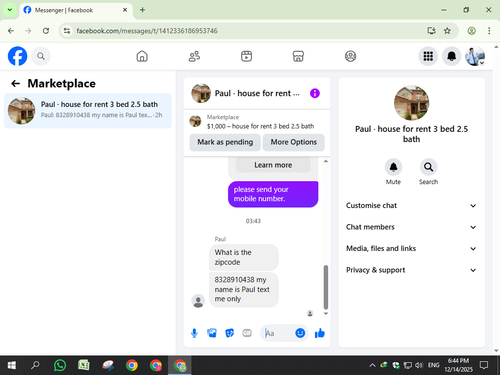Viewport: 500px width, 375px height.
Task: Go back in browser
Action: 11,31
